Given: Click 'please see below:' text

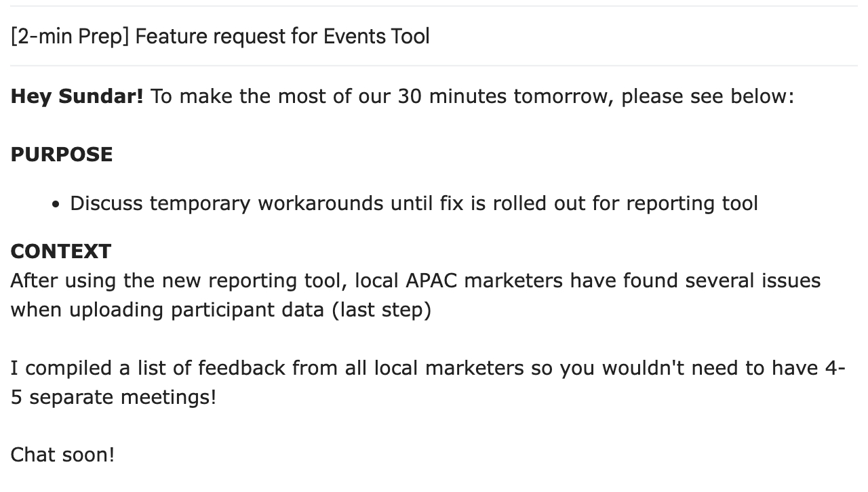Looking at the screenshot, I should point(707,97).
